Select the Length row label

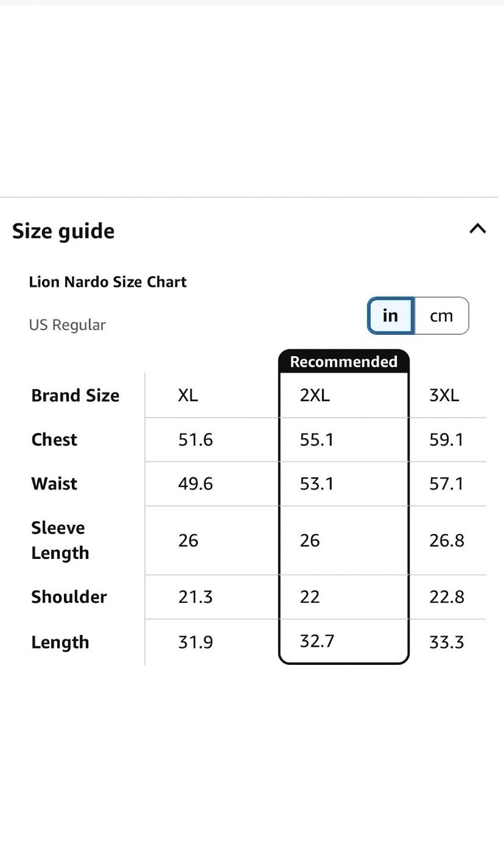(x=60, y=642)
